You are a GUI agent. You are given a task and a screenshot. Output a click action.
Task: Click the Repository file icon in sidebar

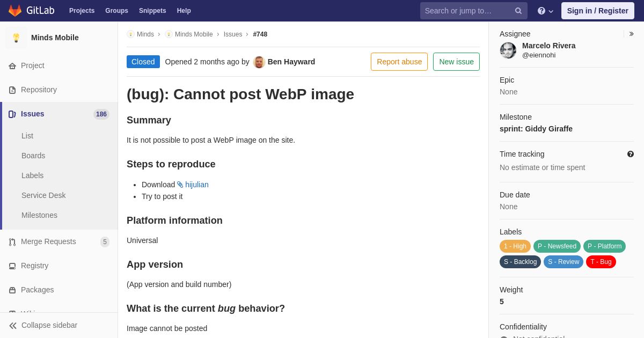[12, 90]
